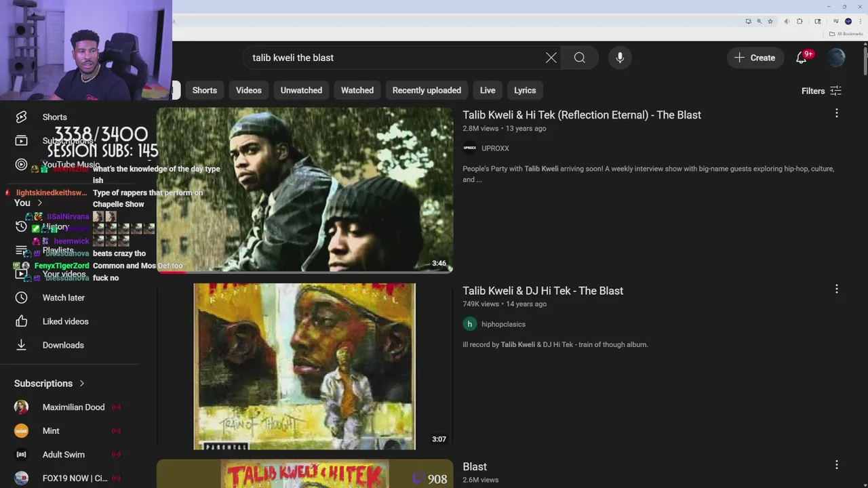Viewport: 868px width, 488px height.
Task: Play the 3:46 Reflection Eternal video thumbnail
Action: coord(304,190)
